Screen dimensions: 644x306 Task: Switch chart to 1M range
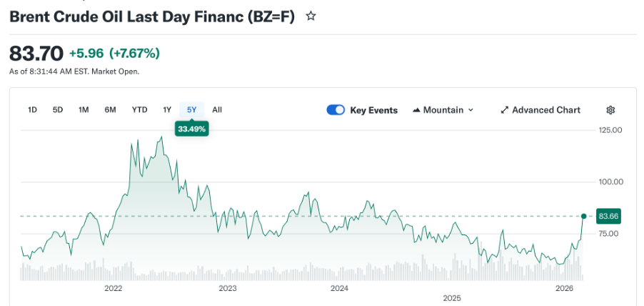84,110
